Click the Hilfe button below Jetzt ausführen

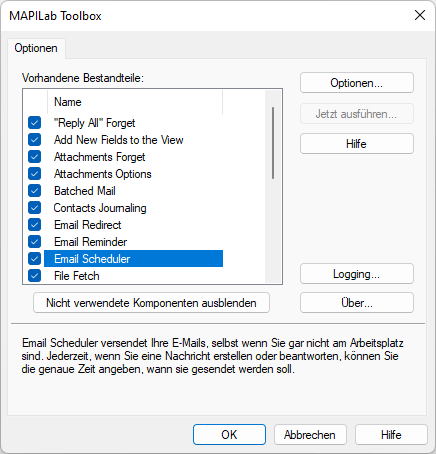pos(357,144)
